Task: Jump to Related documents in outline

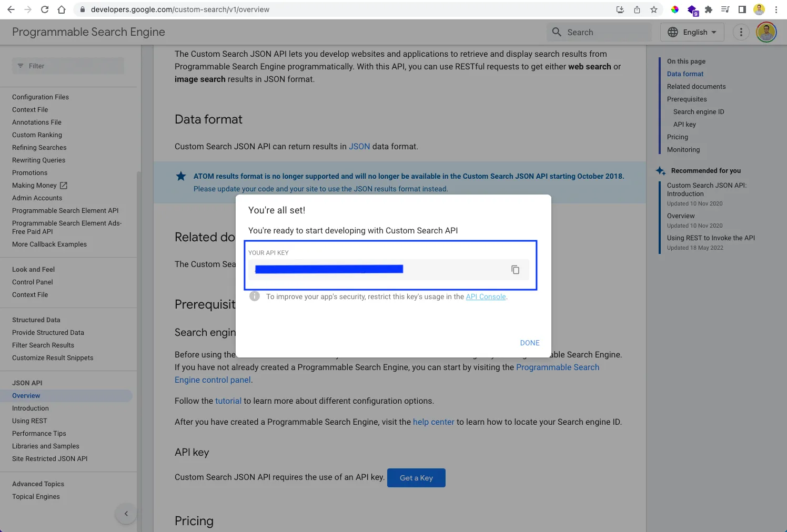Action: (696, 87)
